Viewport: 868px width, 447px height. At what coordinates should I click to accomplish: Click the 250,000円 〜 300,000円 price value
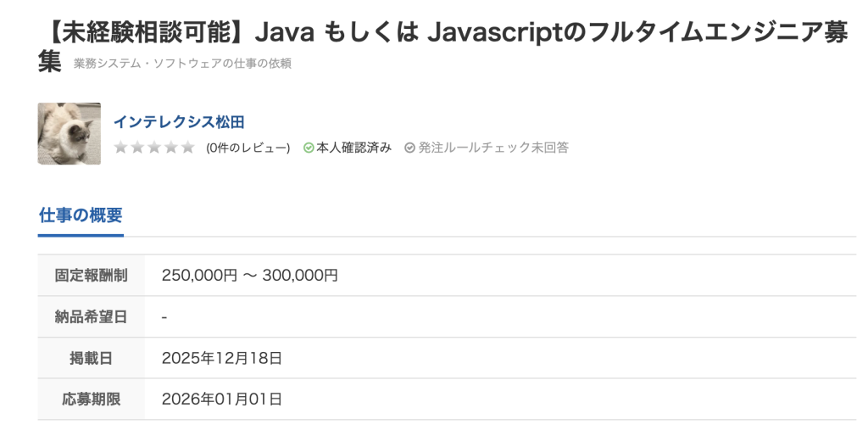[250, 275]
